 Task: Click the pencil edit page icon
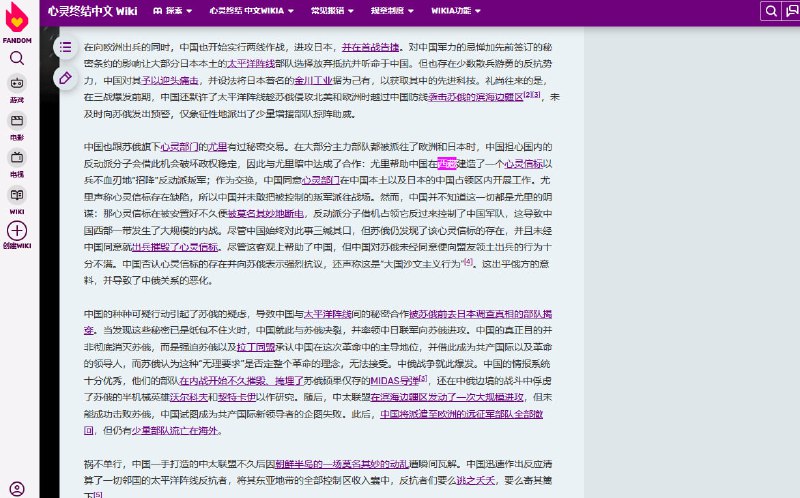[65, 78]
